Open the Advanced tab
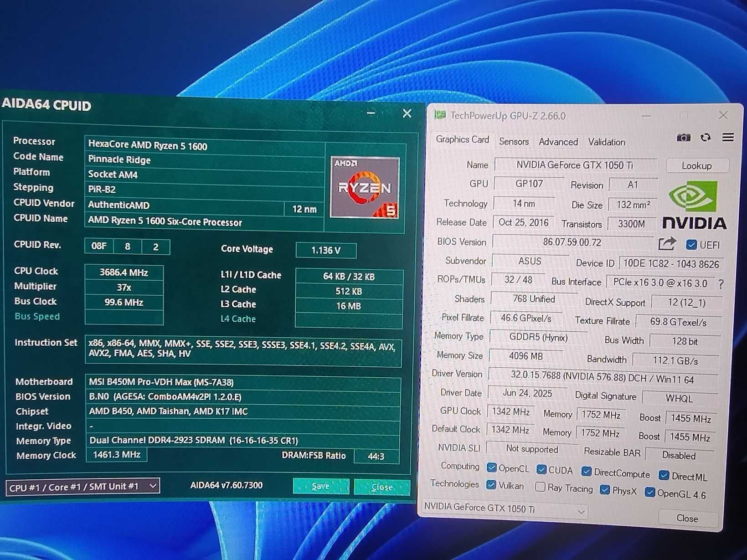This screenshot has height=560, width=747. [x=558, y=142]
